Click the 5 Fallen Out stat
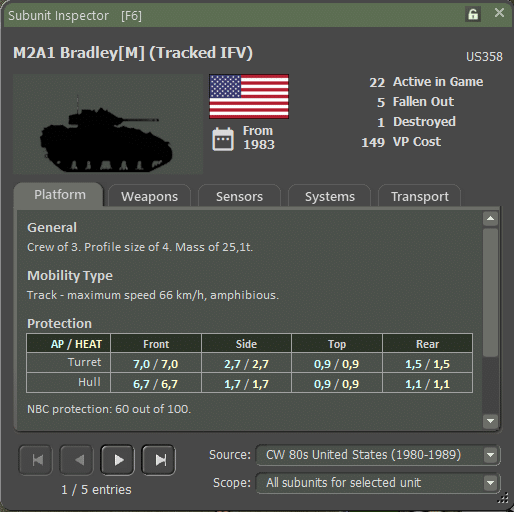Screen dimensions: 514x512 tap(415, 102)
